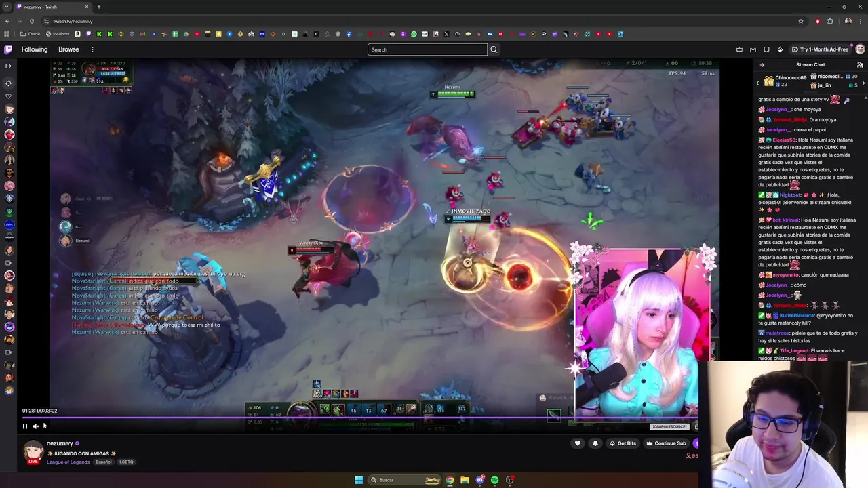The height and width of the screenshot is (488, 868).
Task: Open the Get Bits diamond icon
Action: pyautogui.click(x=780, y=49)
